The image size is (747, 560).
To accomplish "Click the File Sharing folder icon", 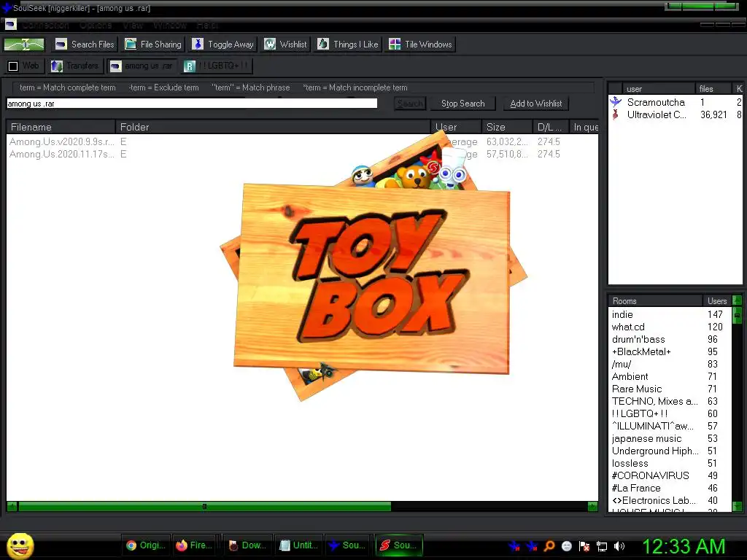I will (x=131, y=44).
